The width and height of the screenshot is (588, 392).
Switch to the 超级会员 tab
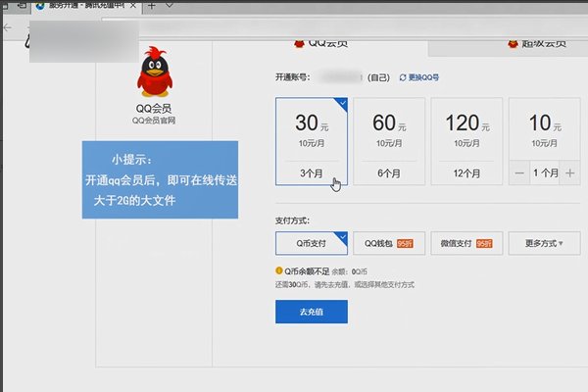[x=537, y=44]
